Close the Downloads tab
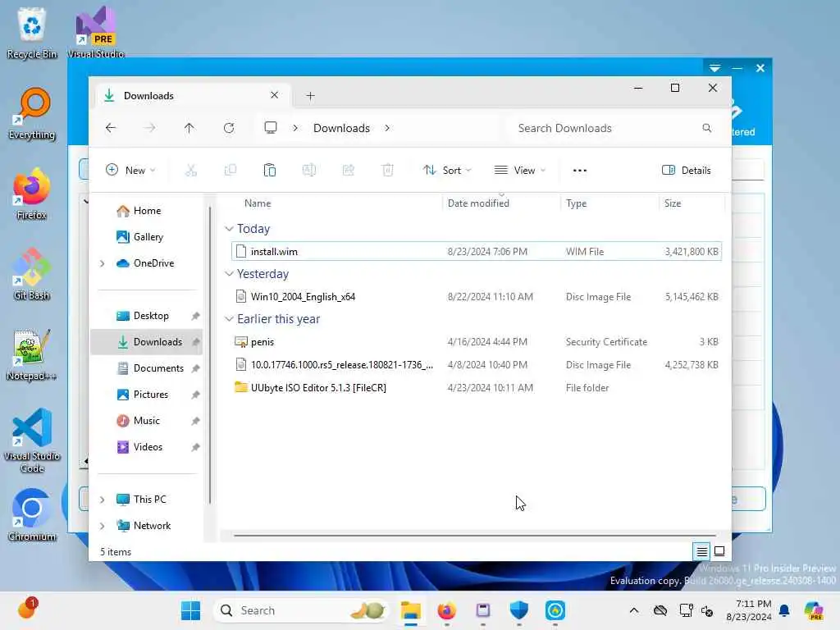Viewport: 840px width, 630px height. (x=274, y=95)
